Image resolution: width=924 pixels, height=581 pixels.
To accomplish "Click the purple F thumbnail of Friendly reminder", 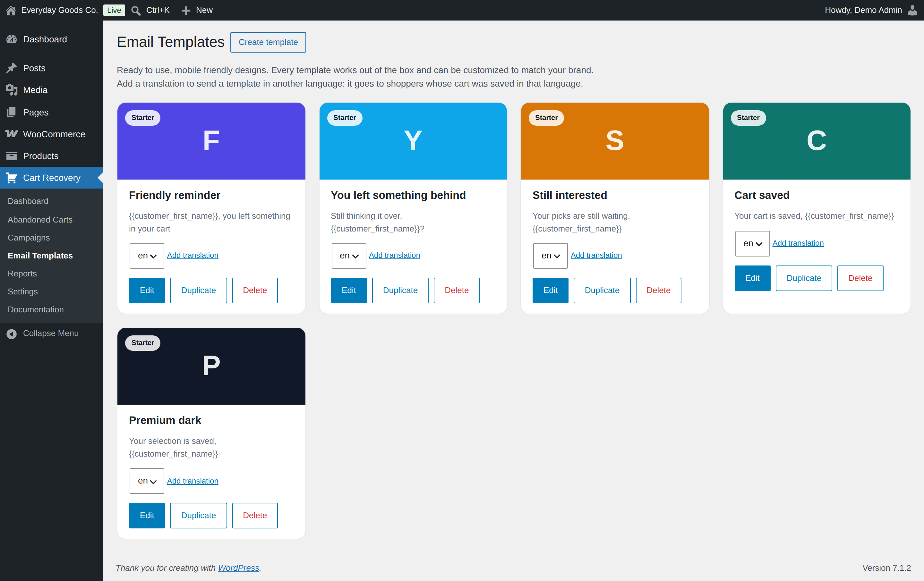I will (x=211, y=141).
